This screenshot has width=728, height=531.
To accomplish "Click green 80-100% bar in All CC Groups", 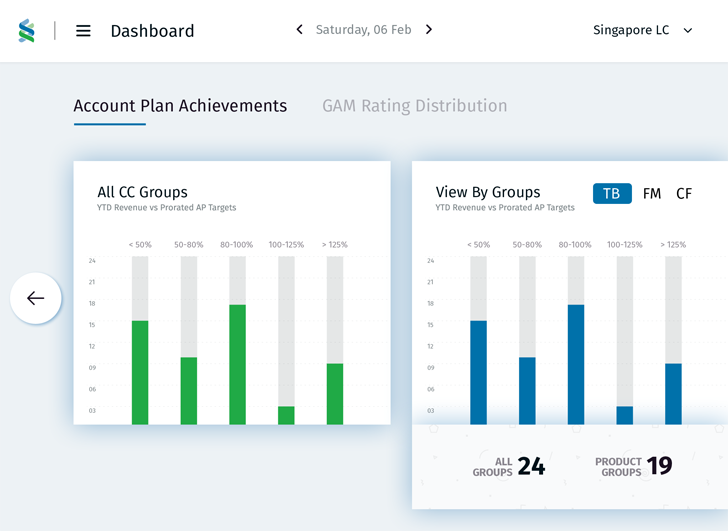I will (237, 364).
